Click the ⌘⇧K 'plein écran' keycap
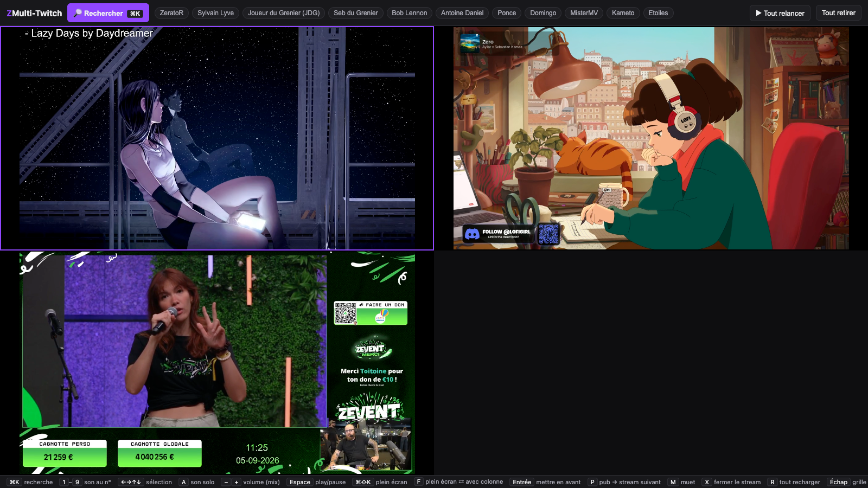Screen dimensions: 868x488 click(x=363, y=482)
